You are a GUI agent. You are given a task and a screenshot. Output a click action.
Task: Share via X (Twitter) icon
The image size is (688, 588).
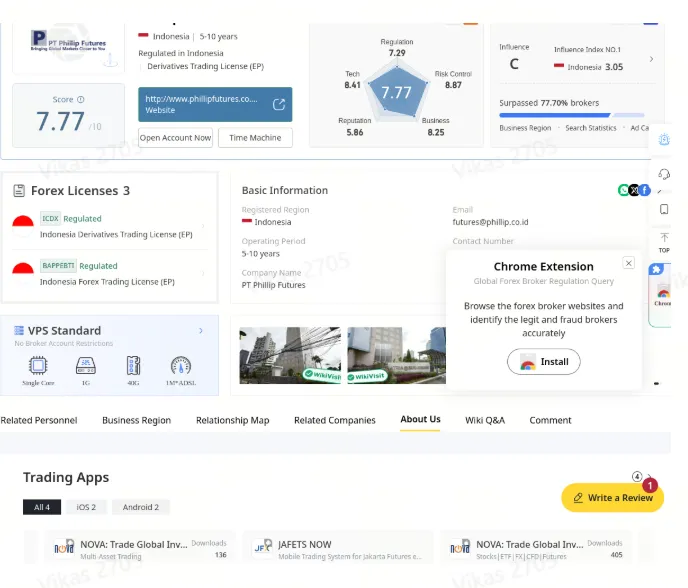click(634, 190)
